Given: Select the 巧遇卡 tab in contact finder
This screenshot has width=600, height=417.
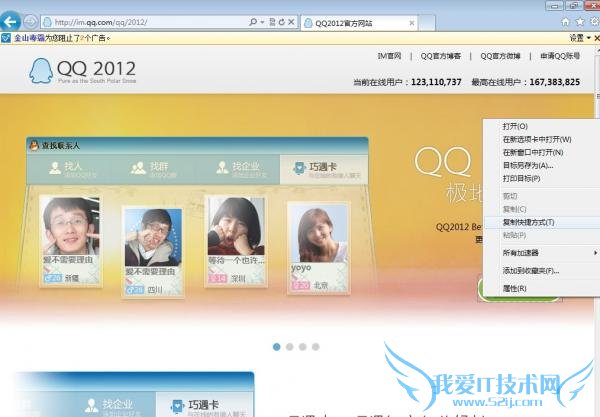Looking at the screenshot, I should pyautogui.click(x=324, y=169).
